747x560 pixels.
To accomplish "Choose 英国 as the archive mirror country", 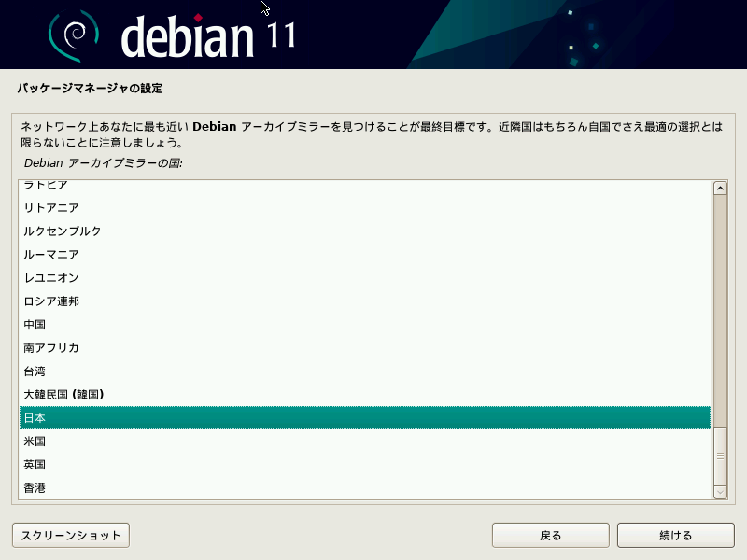I will coord(365,464).
